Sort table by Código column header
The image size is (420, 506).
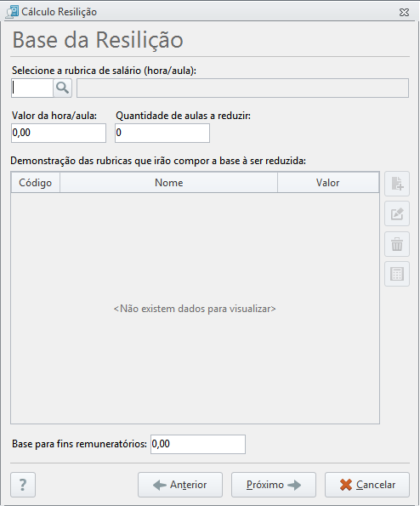pyautogui.click(x=36, y=183)
